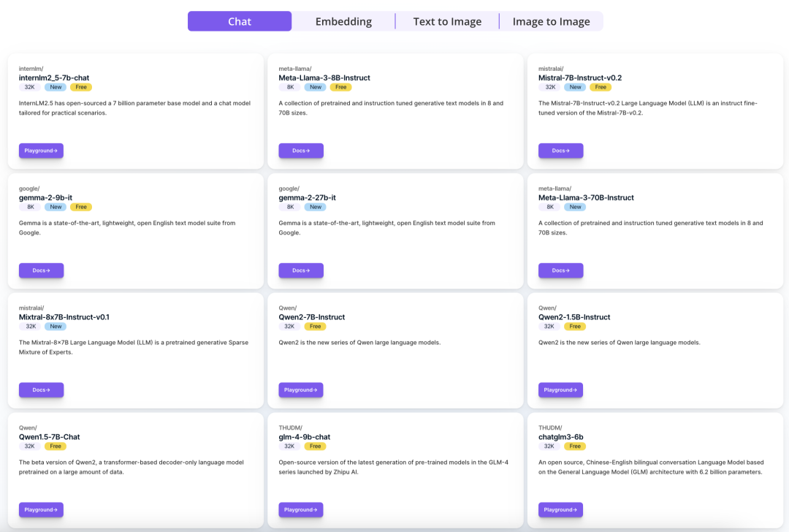Open Docs for Meta-Llama-3-70B-Instruct
The width and height of the screenshot is (789, 532).
coord(560,270)
